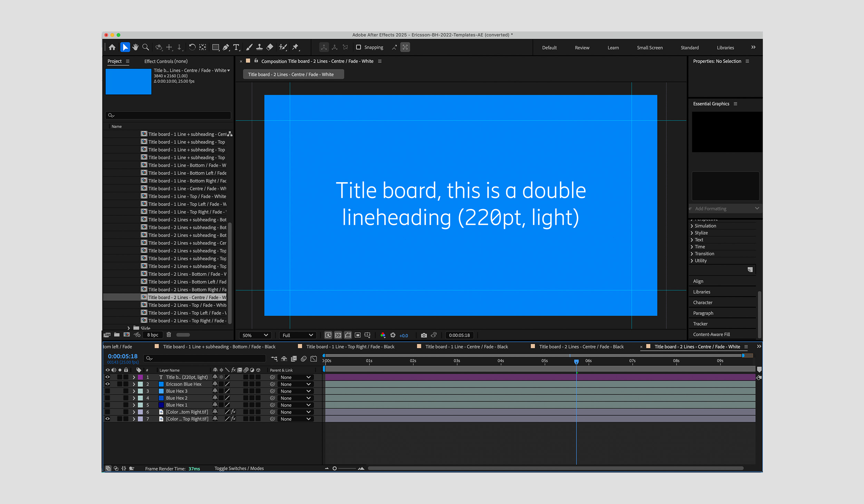The height and width of the screenshot is (504, 864).
Task: Hide the Title b... (220pt, light) text layer
Action: pos(108,377)
